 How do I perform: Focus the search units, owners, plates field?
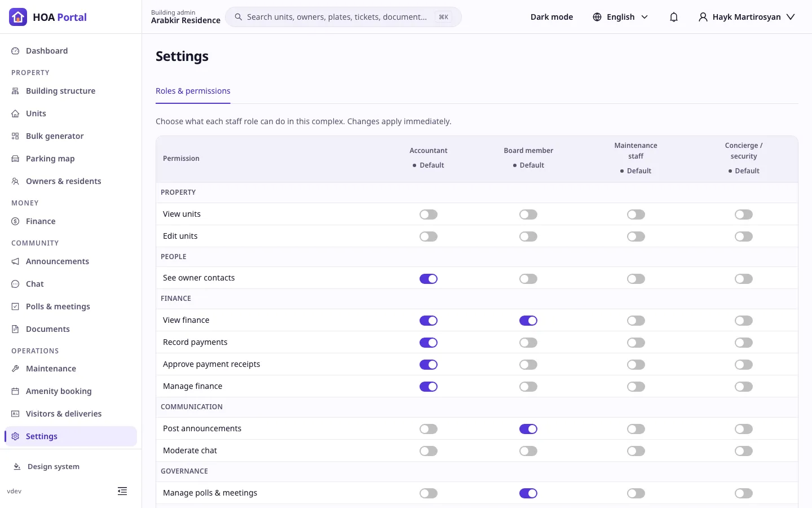tap(343, 17)
